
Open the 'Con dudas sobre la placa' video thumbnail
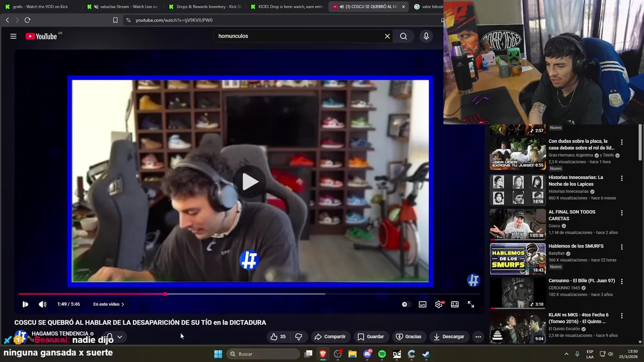(518, 154)
